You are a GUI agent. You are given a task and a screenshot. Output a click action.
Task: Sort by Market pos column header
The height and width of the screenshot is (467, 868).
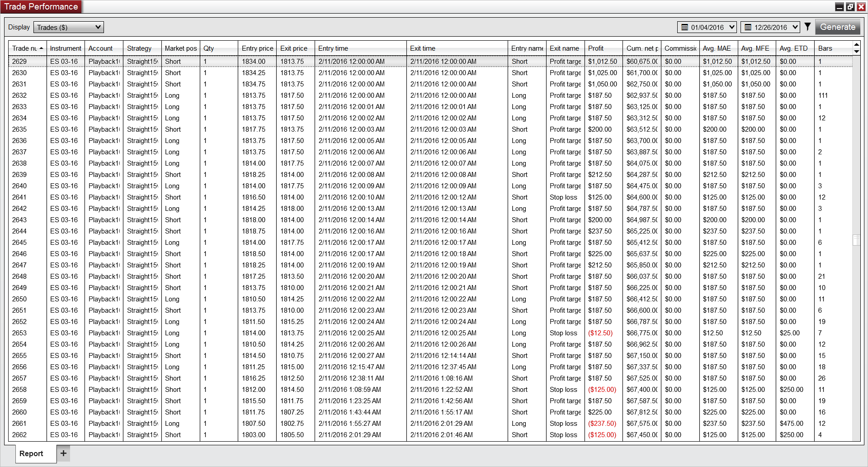(x=181, y=48)
